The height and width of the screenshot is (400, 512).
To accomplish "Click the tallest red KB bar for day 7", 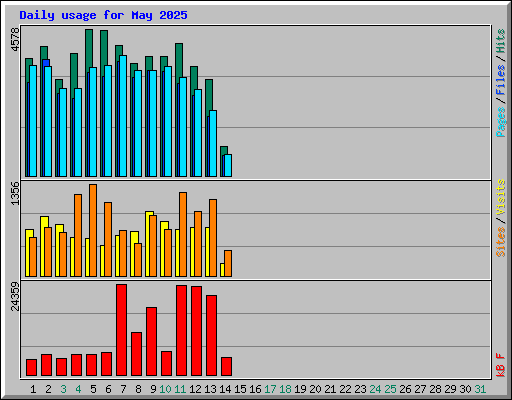I will coord(121,330).
